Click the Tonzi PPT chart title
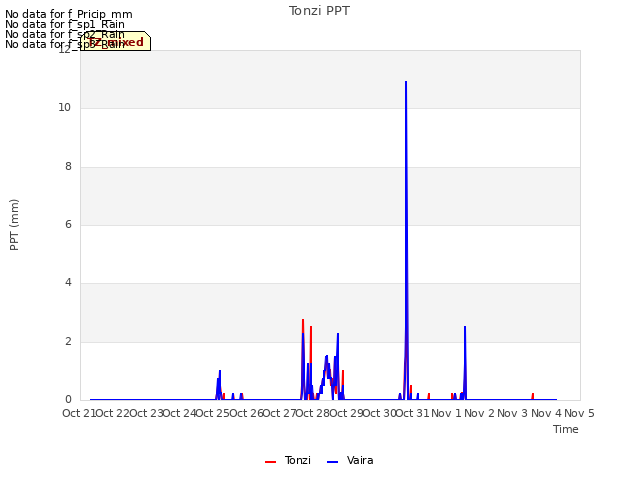This screenshot has height=480, width=640. click(319, 11)
